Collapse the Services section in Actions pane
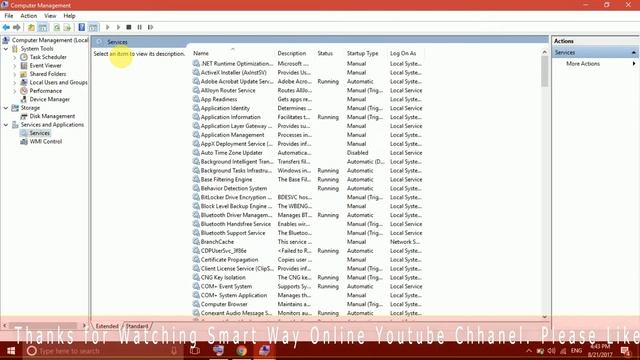 (633, 53)
